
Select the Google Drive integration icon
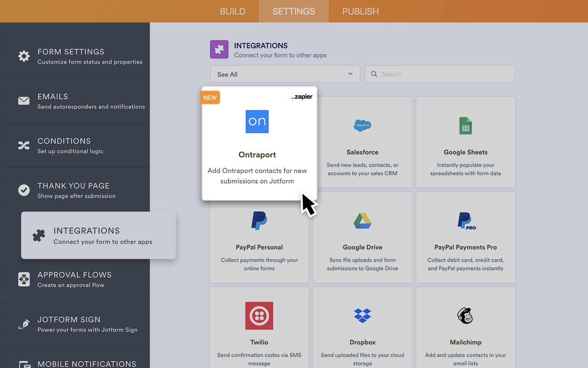[362, 220]
